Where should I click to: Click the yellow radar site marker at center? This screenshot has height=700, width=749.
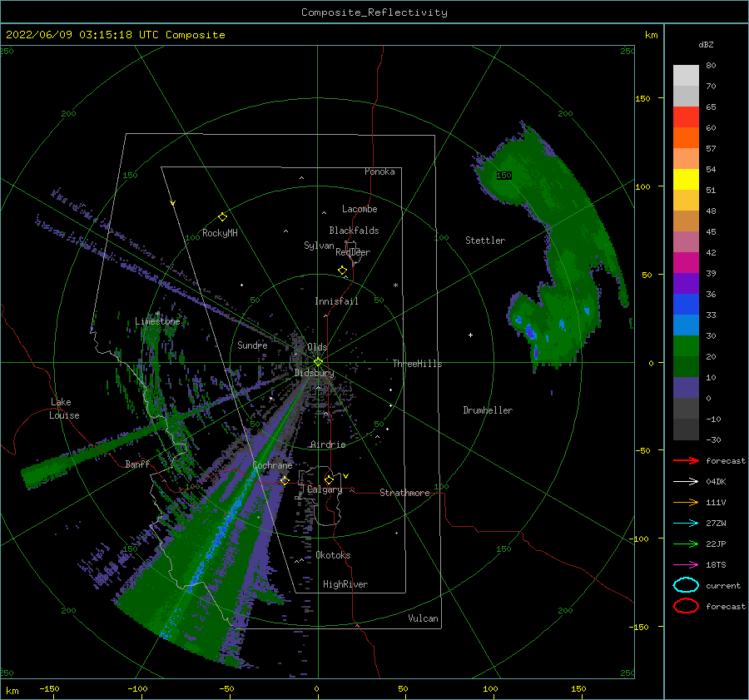[x=318, y=362]
